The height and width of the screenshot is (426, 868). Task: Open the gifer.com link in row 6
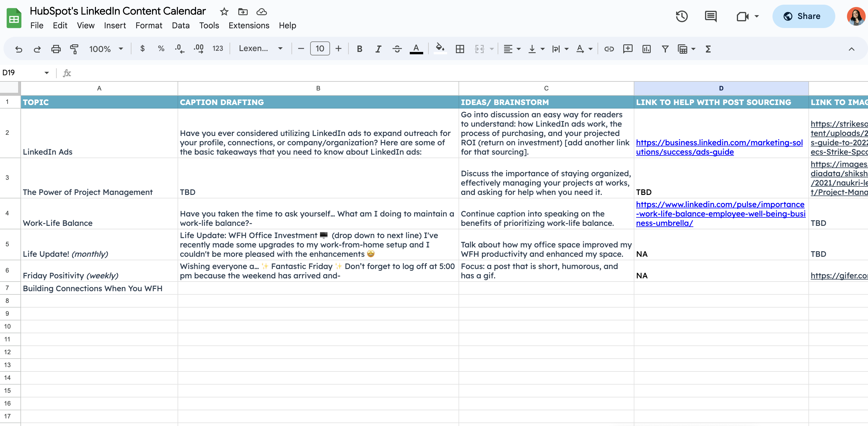click(839, 275)
